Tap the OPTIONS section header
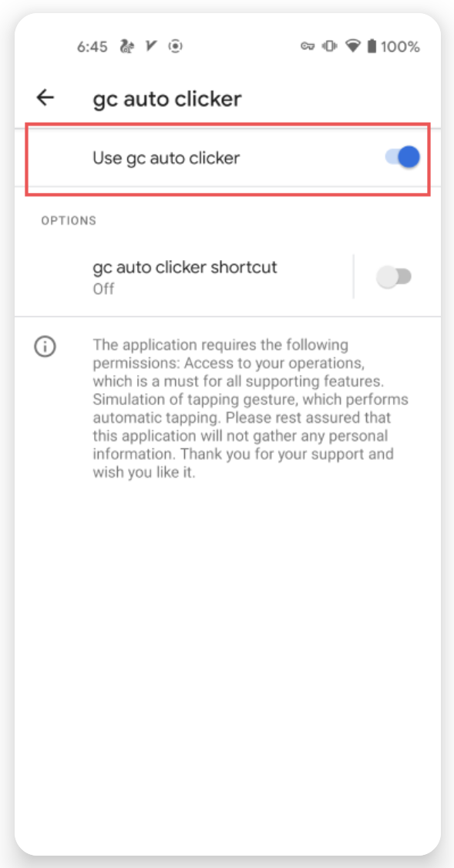This screenshot has width=454, height=868. [69, 221]
